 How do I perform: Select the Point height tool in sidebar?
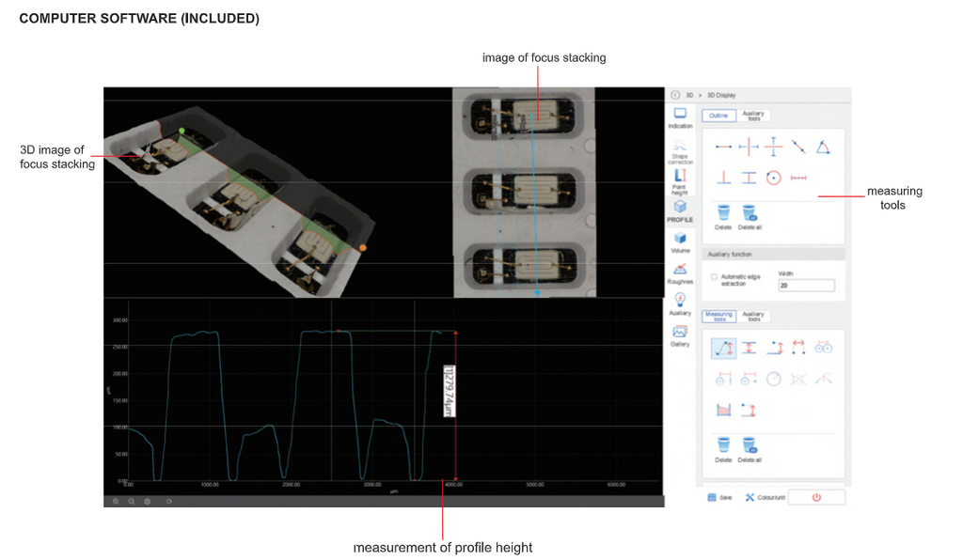[x=680, y=178]
